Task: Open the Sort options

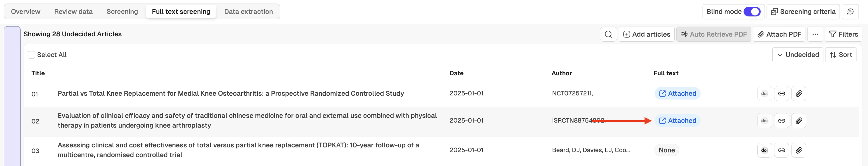Action: click(x=840, y=55)
